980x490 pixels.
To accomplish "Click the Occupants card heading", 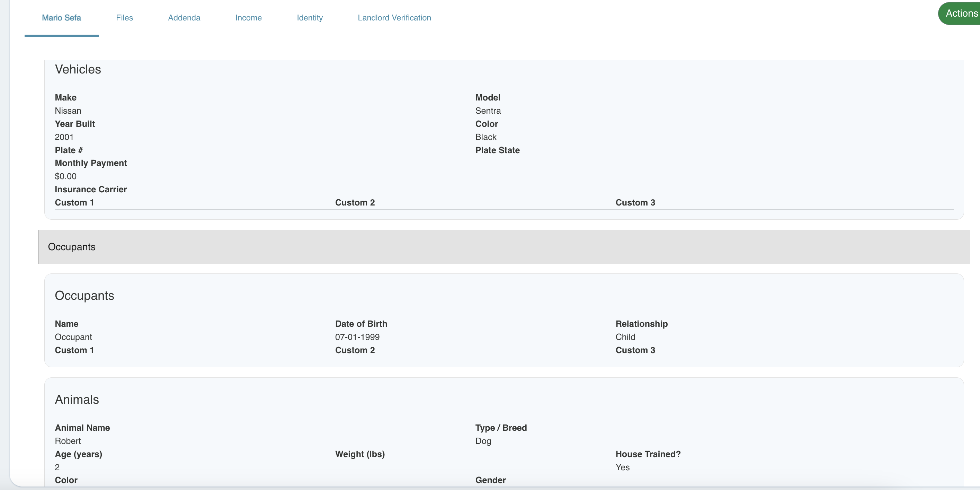I will coord(84,296).
